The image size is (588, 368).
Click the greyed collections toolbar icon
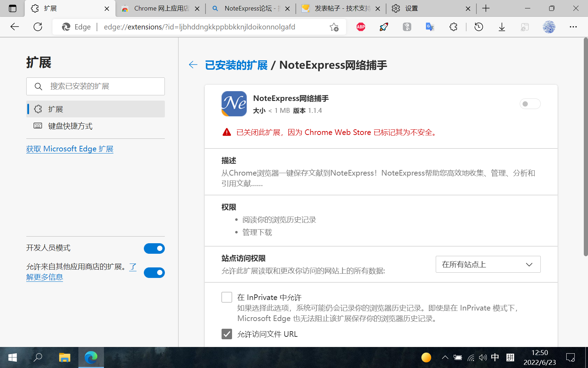tap(525, 27)
